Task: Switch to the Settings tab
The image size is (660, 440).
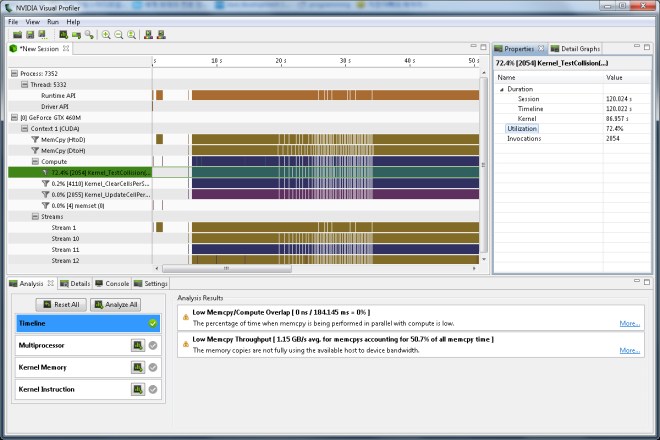Action: (x=151, y=284)
